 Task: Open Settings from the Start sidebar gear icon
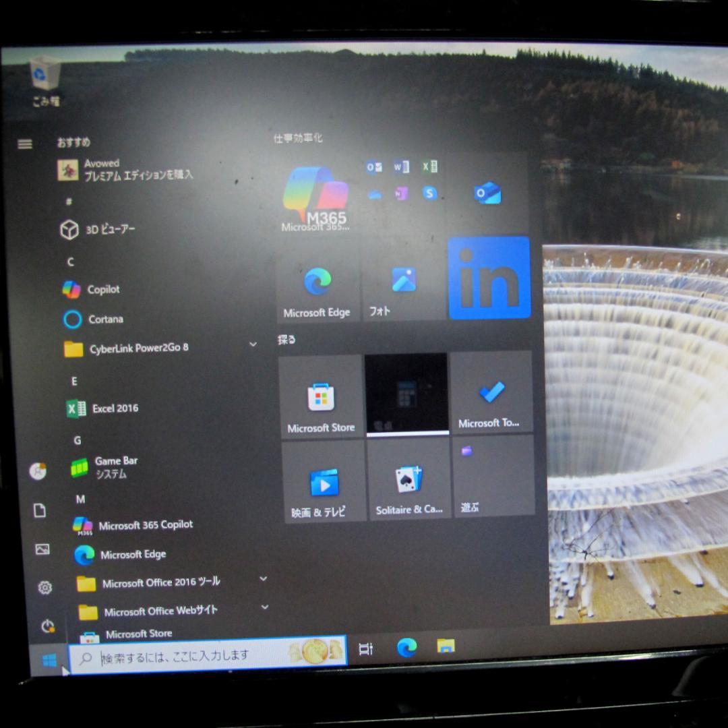tap(44, 588)
